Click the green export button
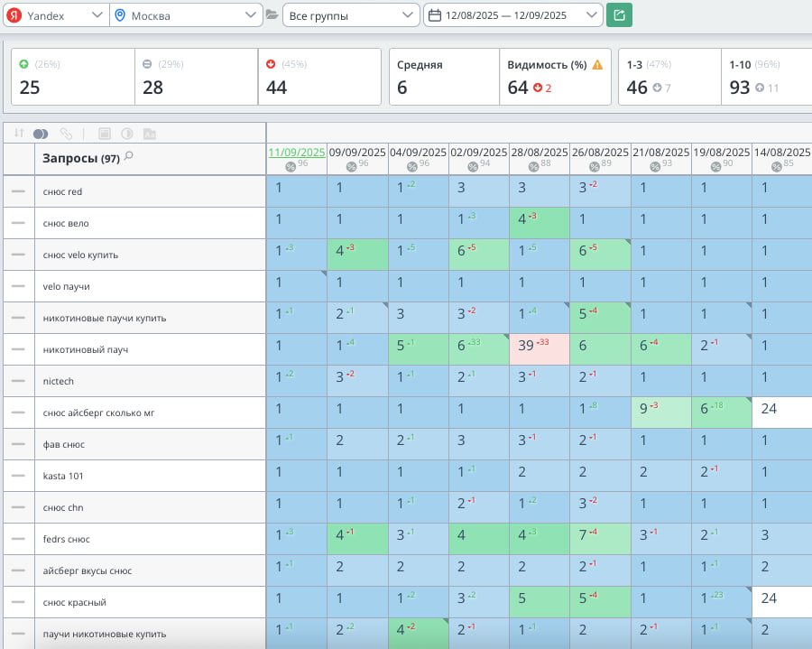 click(x=619, y=15)
